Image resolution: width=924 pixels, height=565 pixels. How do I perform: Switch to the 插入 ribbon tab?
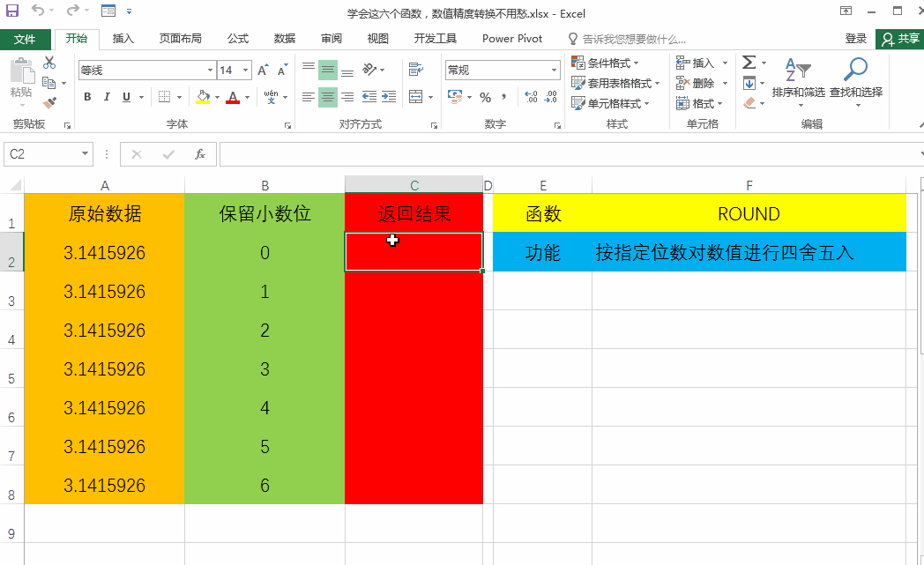(123, 39)
